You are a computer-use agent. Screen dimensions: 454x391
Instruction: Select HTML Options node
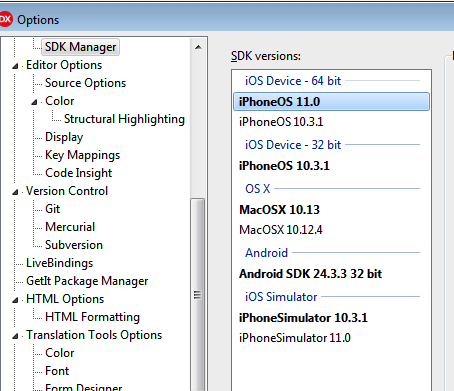pos(65,299)
